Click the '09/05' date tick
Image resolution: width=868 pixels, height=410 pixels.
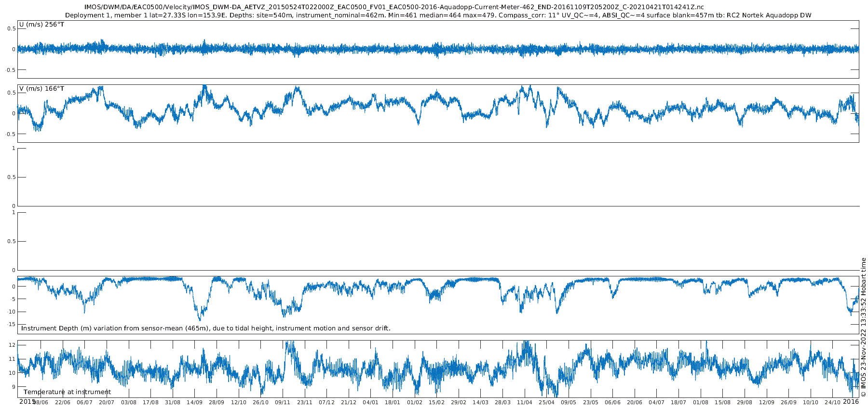coord(569,403)
